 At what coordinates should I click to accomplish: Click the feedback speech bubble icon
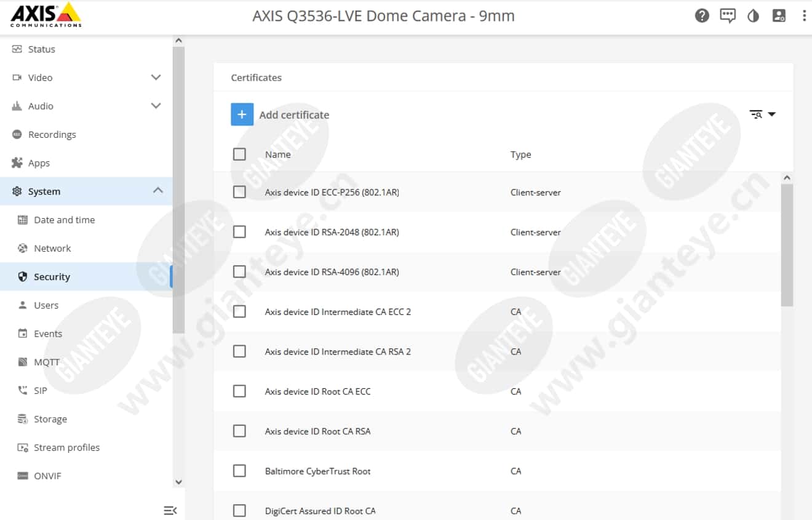(x=728, y=16)
